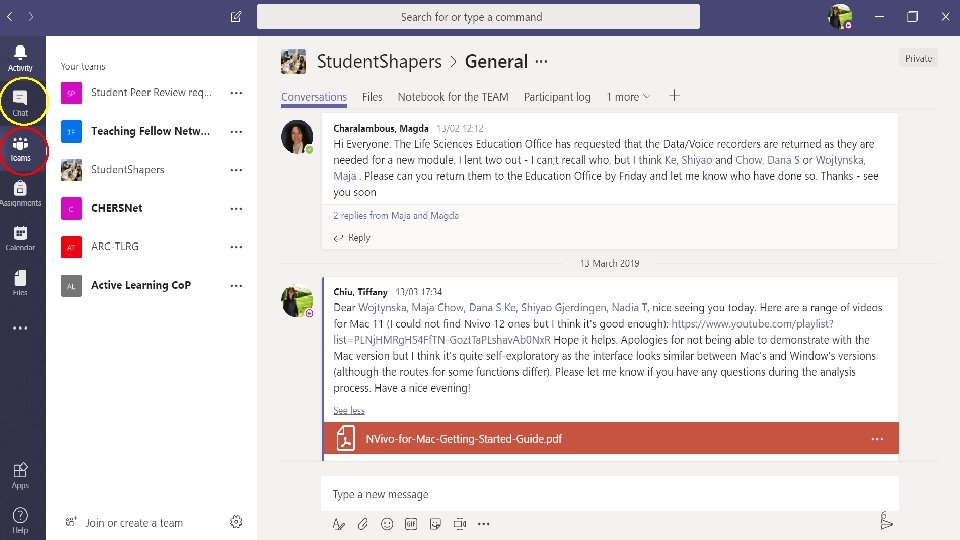The width and height of the screenshot is (960, 540).
Task: Open the Participant log tab
Action: point(557,97)
